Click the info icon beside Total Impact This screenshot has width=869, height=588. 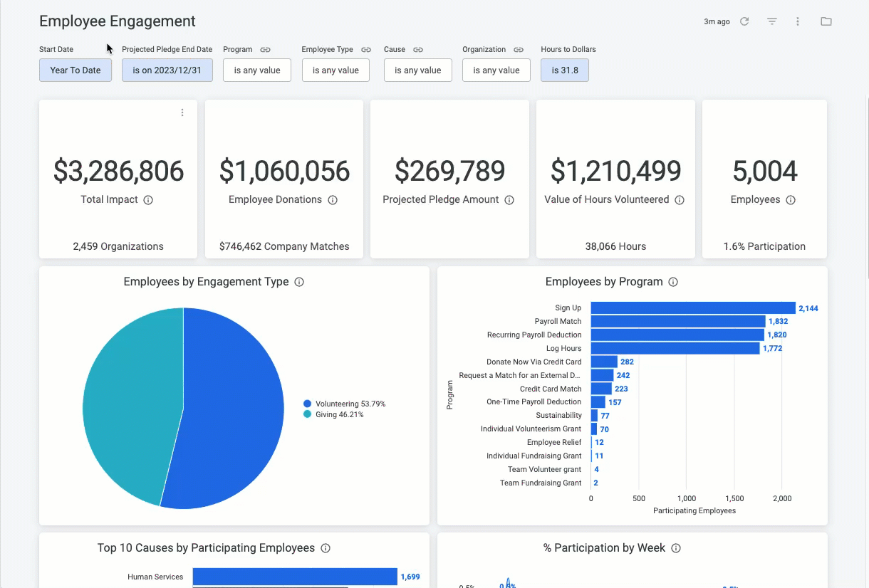[148, 200]
